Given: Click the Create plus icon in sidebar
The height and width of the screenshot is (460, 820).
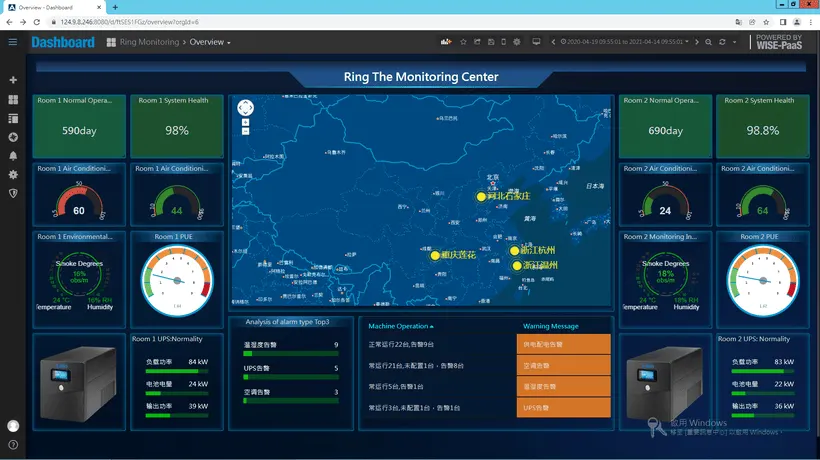Looking at the screenshot, I should point(13,80).
